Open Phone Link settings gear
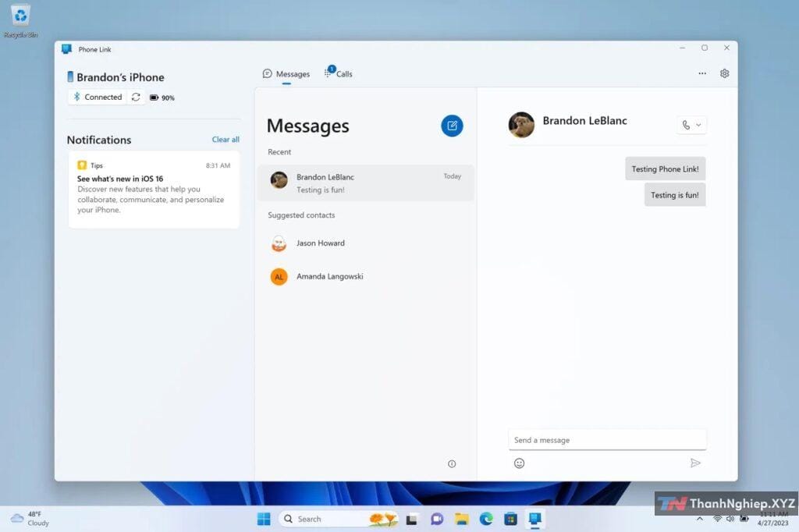Image resolution: width=799 pixels, height=532 pixels. (x=724, y=73)
